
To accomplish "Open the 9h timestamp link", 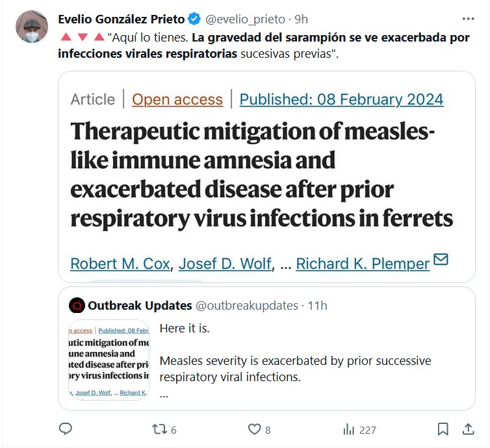I will (x=300, y=19).
